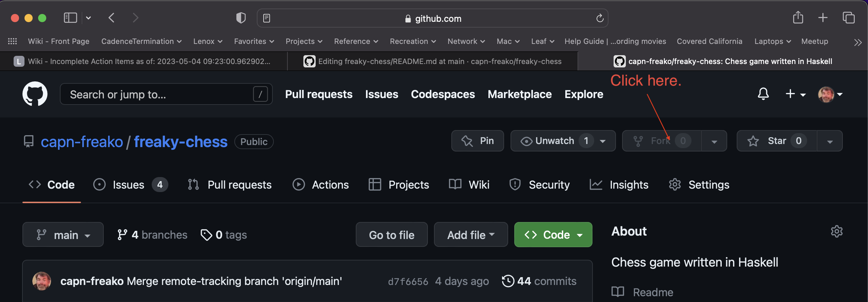Click github.com address bar
Screen dimensions: 868x302
[x=432, y=18]
